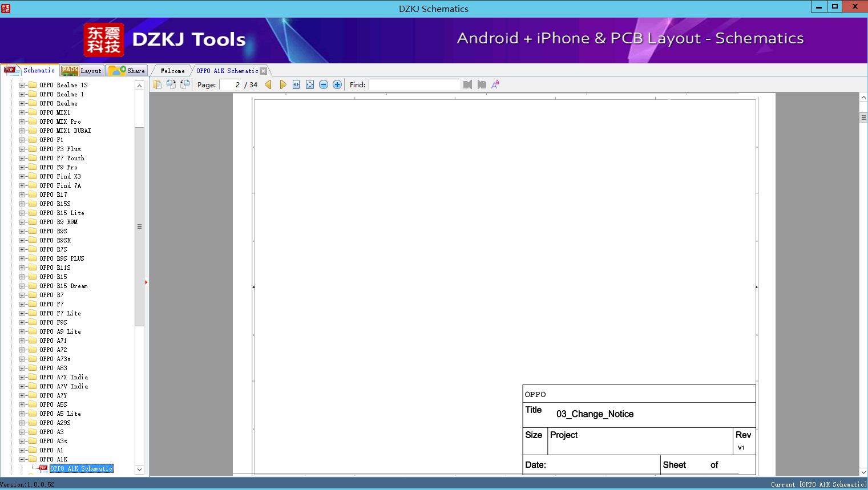Close the OPPO A1K Schematic tab
This screenshot has height=490, width=868.
coord(264,71)
